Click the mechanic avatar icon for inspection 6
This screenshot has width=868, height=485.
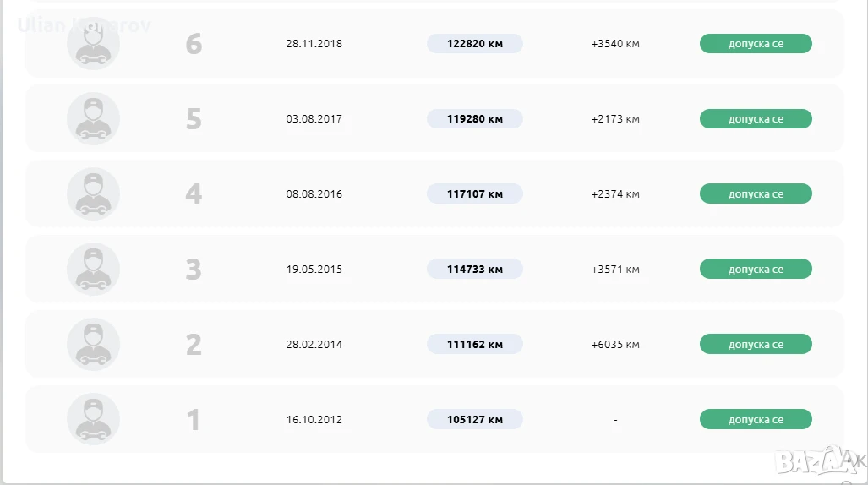click(x=93, y=44)
